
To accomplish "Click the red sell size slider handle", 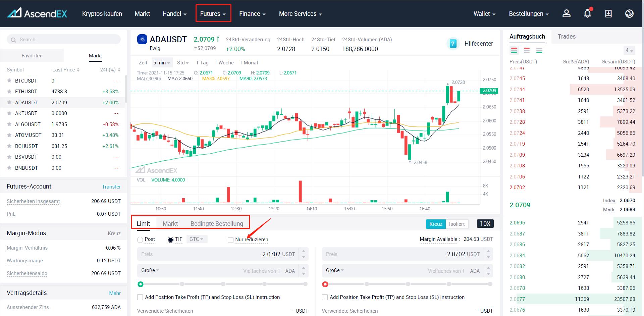I will click(325, 284).
